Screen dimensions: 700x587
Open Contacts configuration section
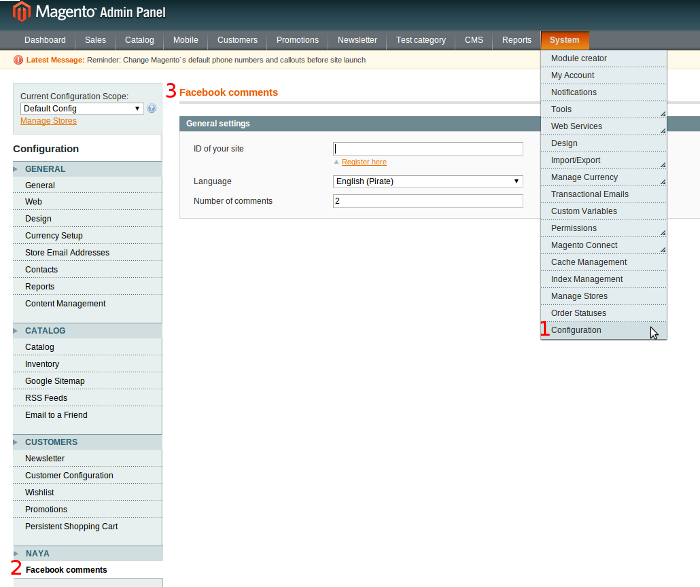[88, 270]
